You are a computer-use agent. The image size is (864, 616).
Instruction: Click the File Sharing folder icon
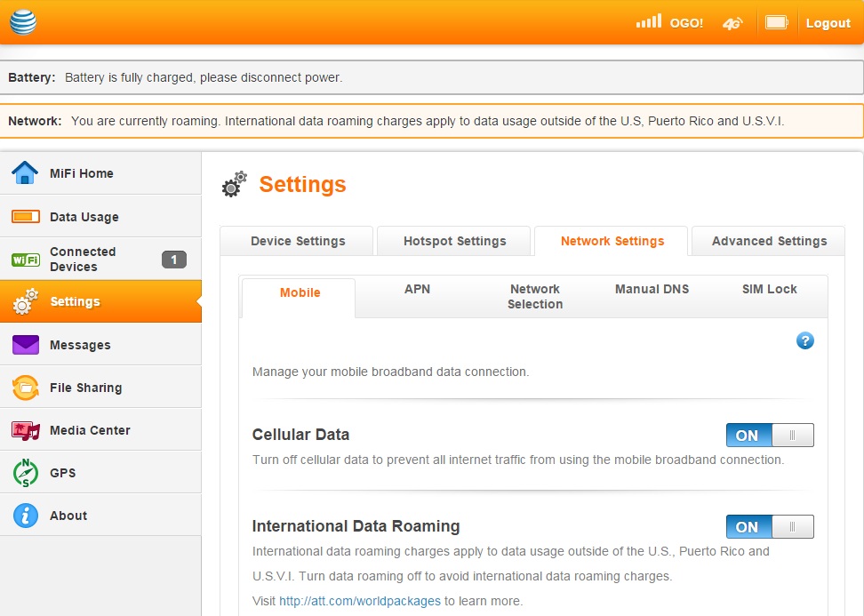pos(26,388)
